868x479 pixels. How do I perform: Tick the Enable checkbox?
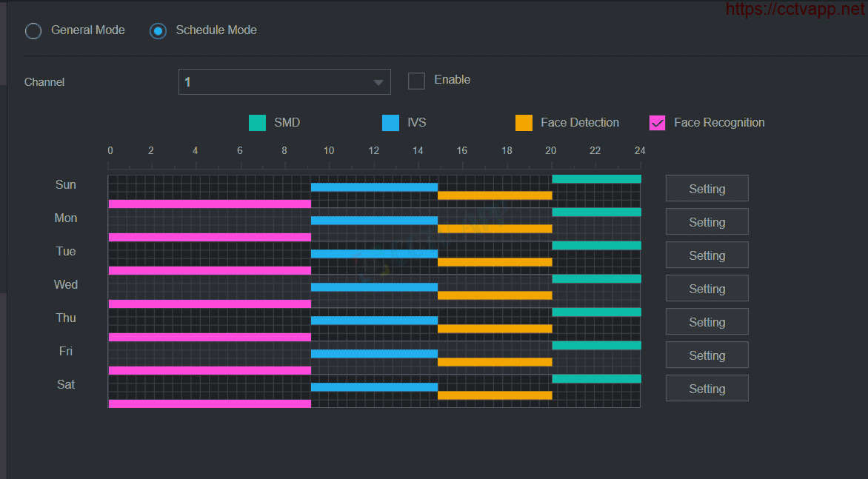tap(416, 81)
